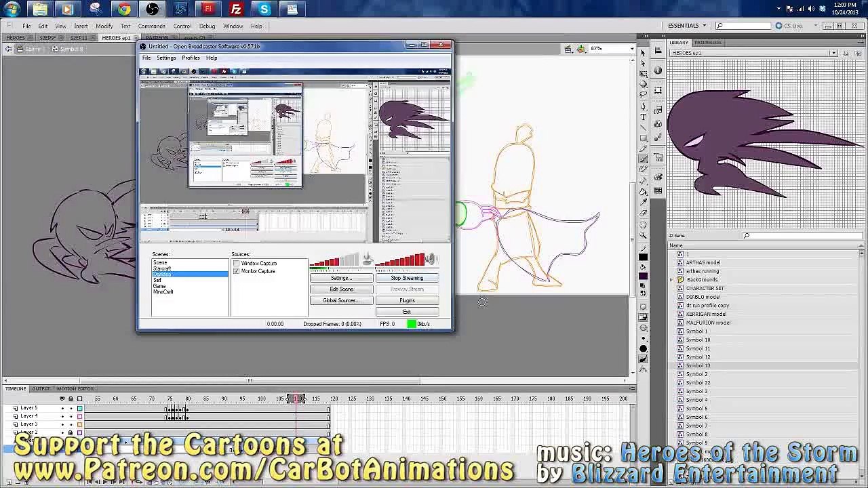The image size is (868, 488).
Task: Click the Global Sources... button
Action: 341,301
